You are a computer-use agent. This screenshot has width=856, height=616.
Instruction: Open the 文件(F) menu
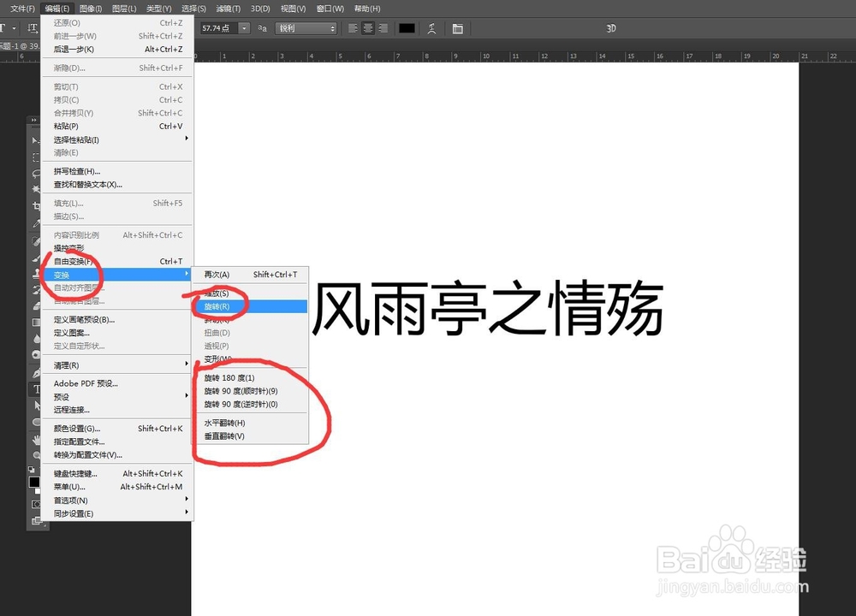pyautogui.click(x=22, y=9)
